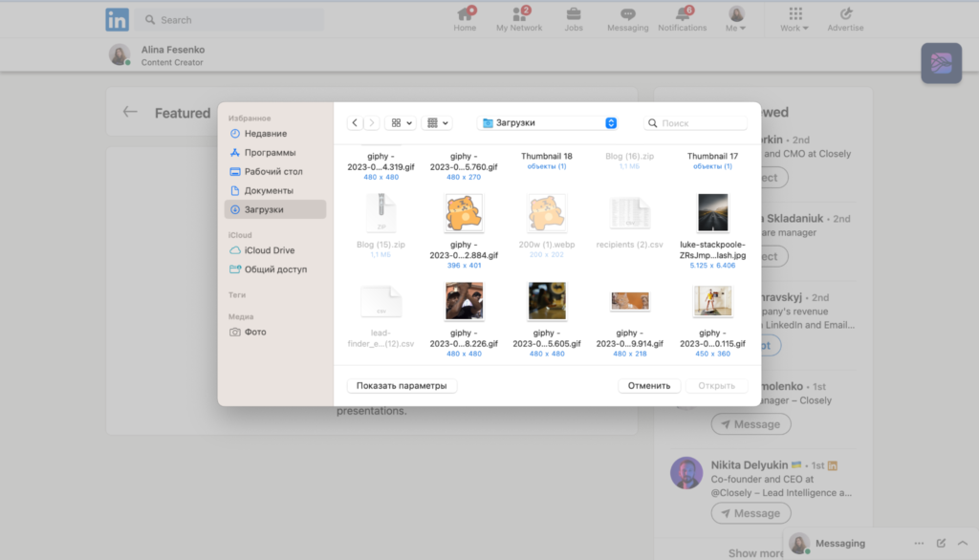This screenshot has height=560, width=979.
Task: Click the My Network icon
Action: pyautogui.click(x=519, y=15)
